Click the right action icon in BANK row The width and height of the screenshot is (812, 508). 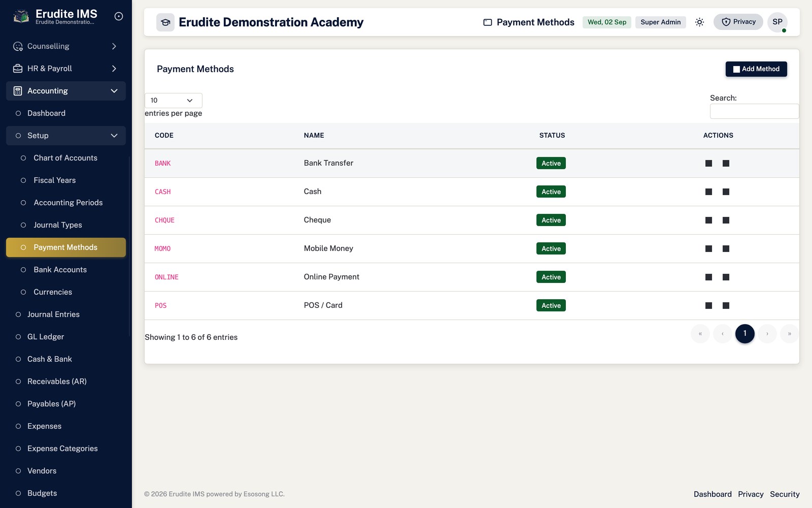tap(726, 163)
